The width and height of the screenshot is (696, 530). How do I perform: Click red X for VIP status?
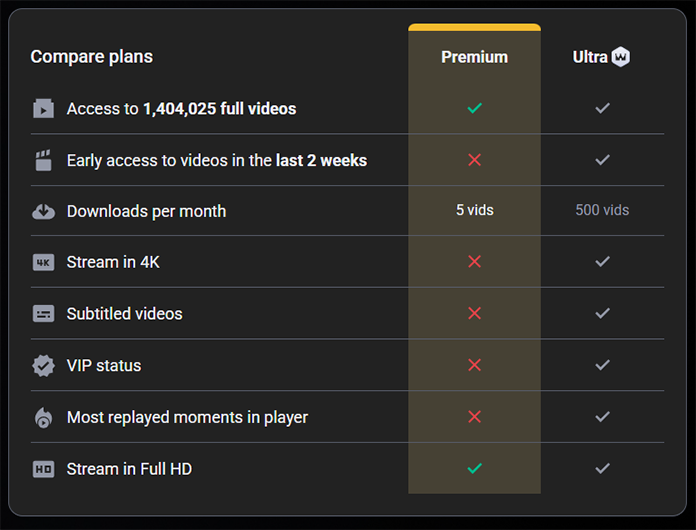[475, 365]
